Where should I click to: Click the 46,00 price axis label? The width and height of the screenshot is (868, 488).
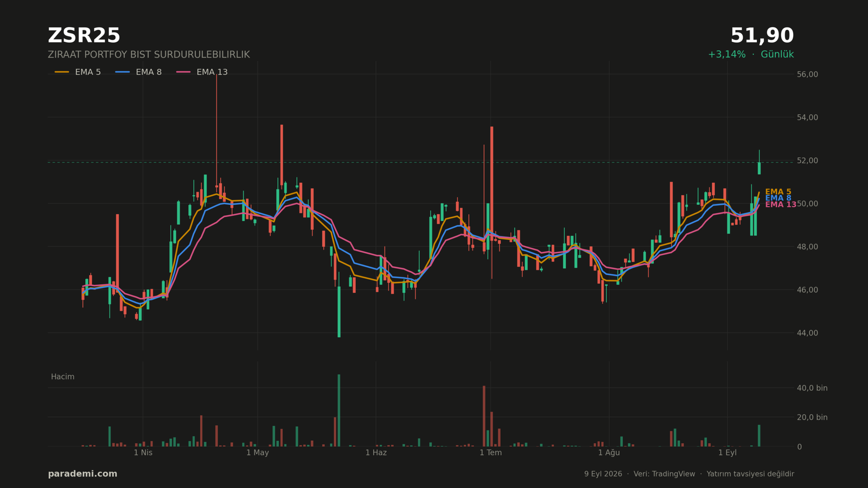tap(807, 290)
